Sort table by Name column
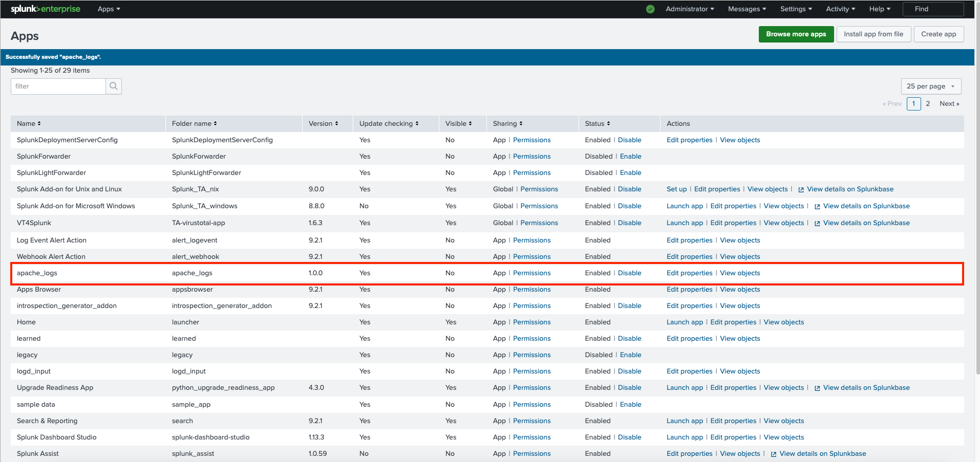 (x=29, y=123)
